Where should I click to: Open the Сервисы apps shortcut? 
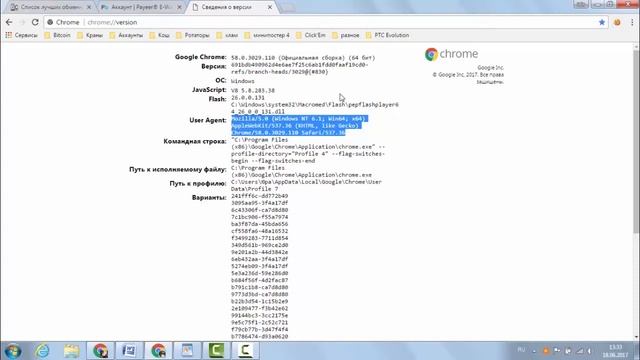[21, 36]
